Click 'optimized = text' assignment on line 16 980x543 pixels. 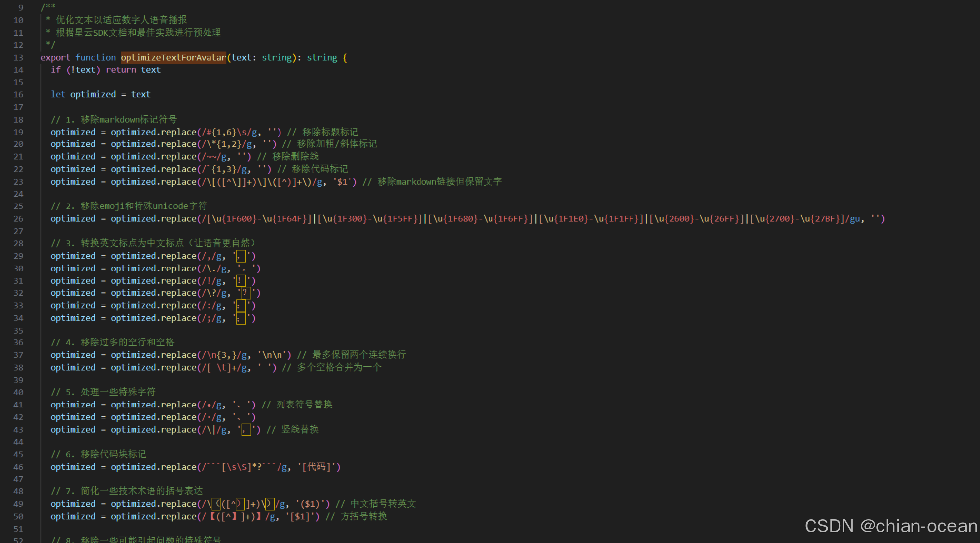pyautogui.click(x=110, y=94)
